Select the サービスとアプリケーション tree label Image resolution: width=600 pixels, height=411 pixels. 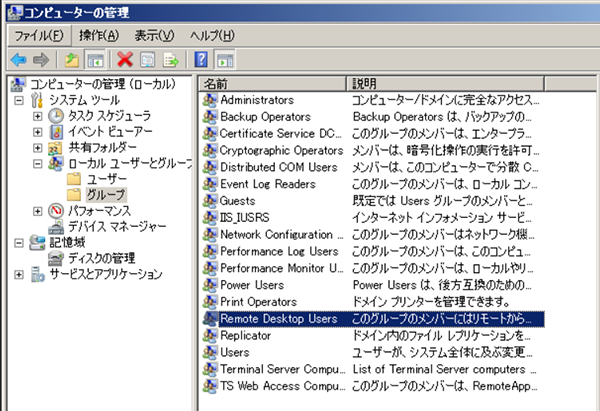106,274
